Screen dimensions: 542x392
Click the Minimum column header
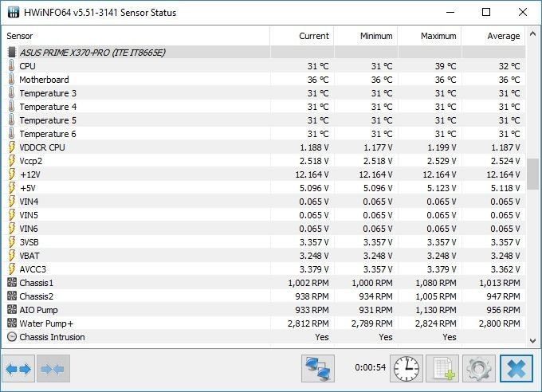click(366, 36)
